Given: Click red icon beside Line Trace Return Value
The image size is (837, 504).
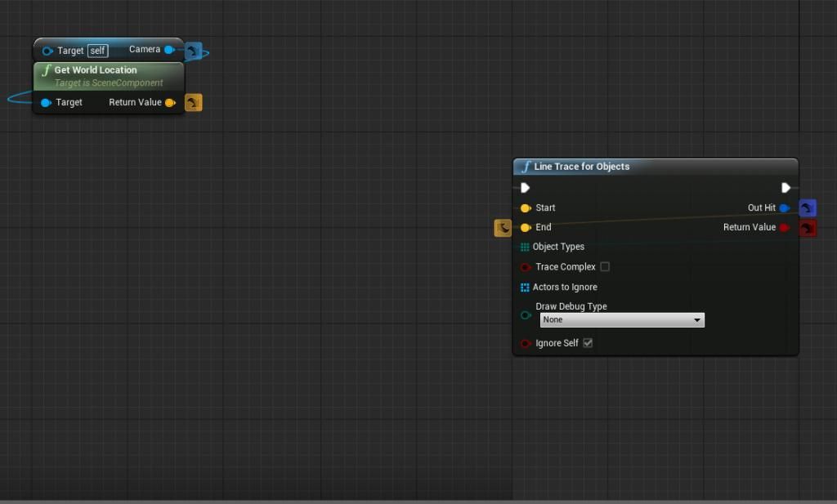Looking at the screenshot, I should (x=808, y=228).
